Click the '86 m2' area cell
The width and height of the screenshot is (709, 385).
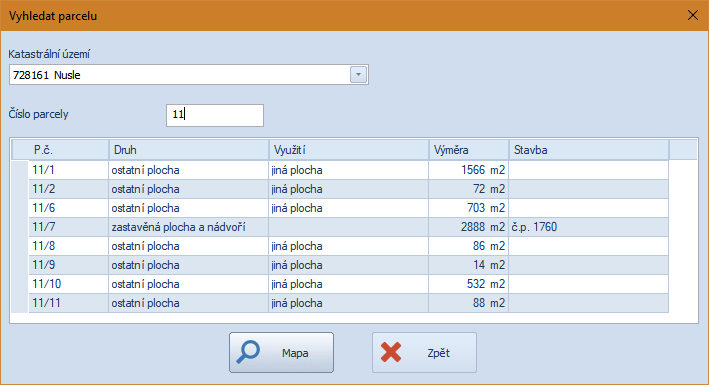point(468,246)
